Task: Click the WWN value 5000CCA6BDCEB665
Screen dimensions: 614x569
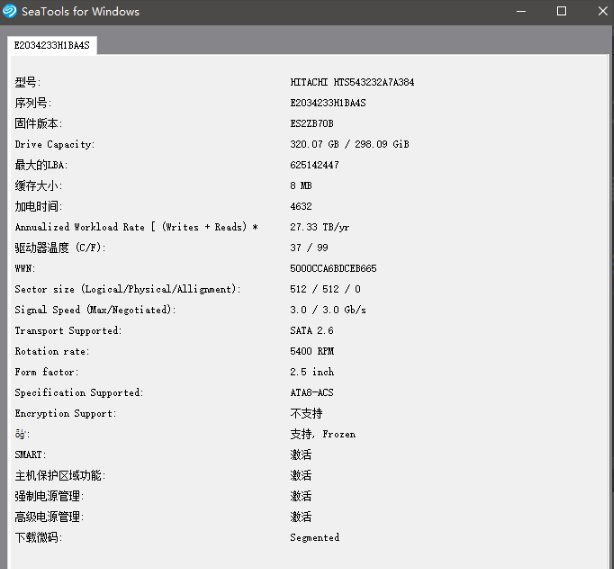Action: point(333,268)
